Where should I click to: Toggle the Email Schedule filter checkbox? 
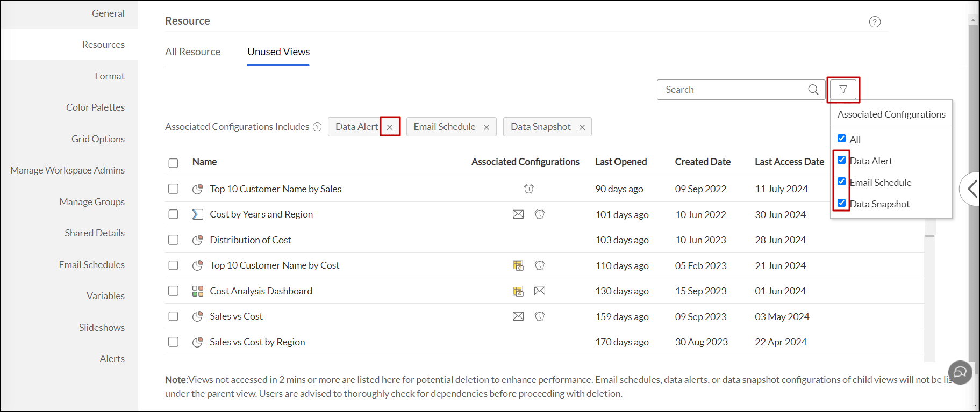pyautogui.click(x=842, y=182)
